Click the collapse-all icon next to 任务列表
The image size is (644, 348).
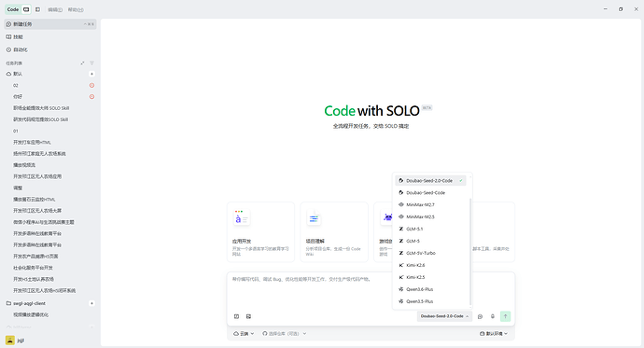coord(82,63)
